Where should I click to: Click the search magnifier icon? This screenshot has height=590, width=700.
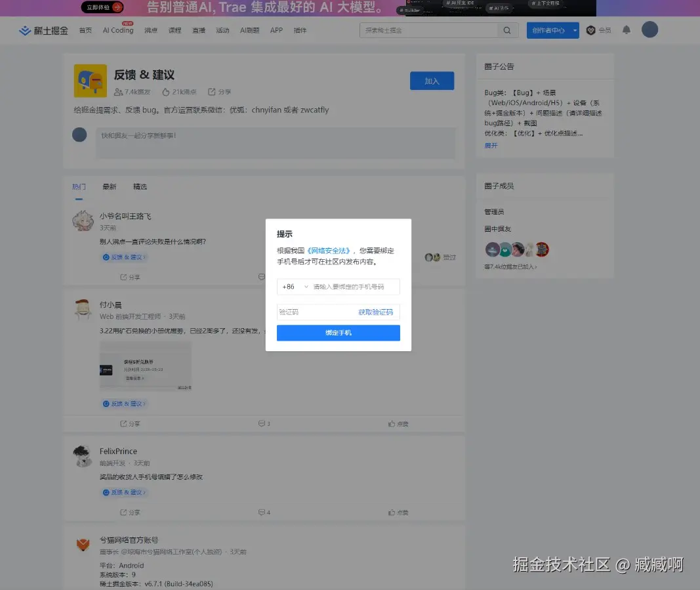pos(507,30)
